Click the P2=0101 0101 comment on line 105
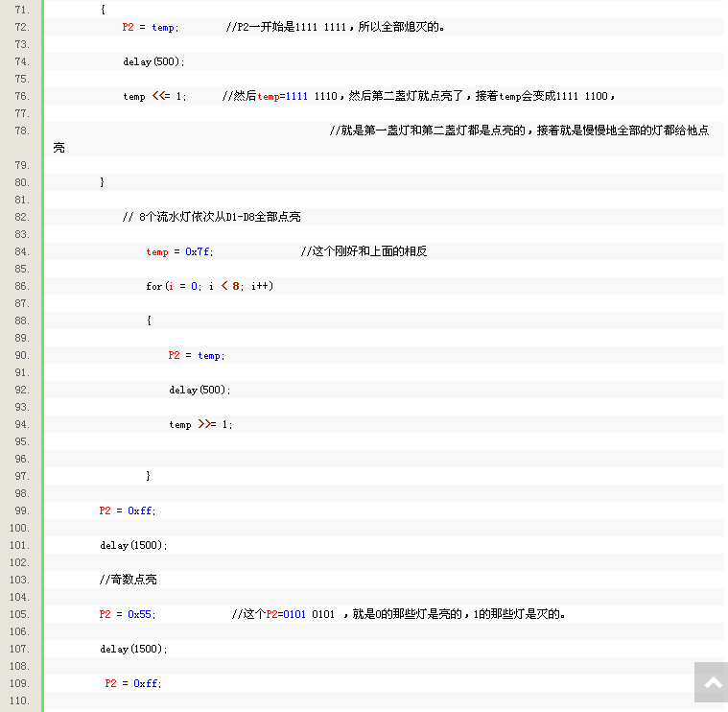This screenshot has height=712, width=728. [x=398, y=614]
